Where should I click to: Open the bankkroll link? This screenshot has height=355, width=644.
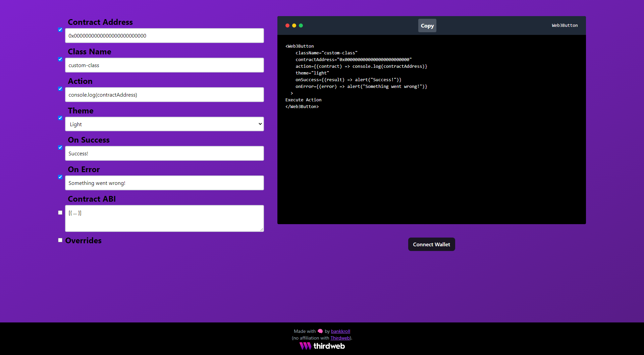point(340,331)
